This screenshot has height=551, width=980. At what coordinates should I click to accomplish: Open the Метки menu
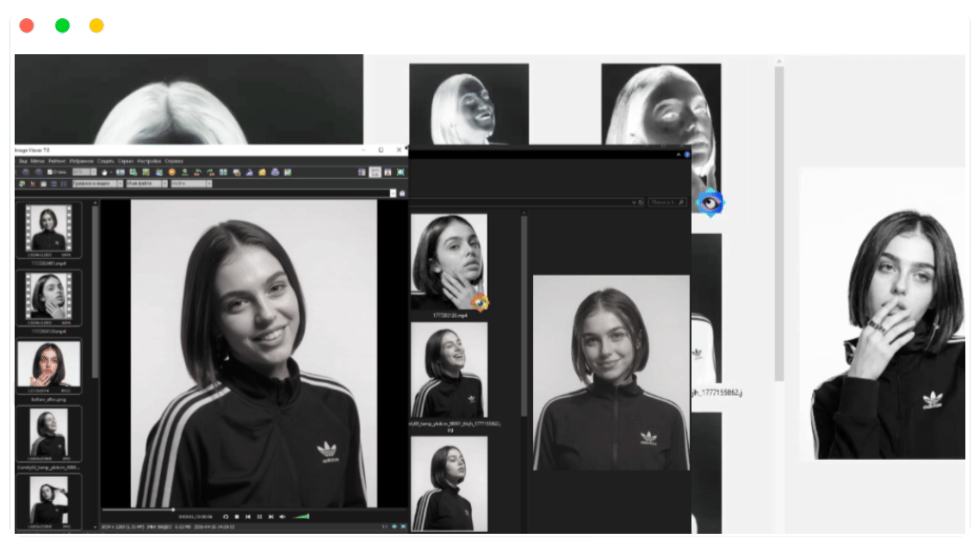coord(38,161)
